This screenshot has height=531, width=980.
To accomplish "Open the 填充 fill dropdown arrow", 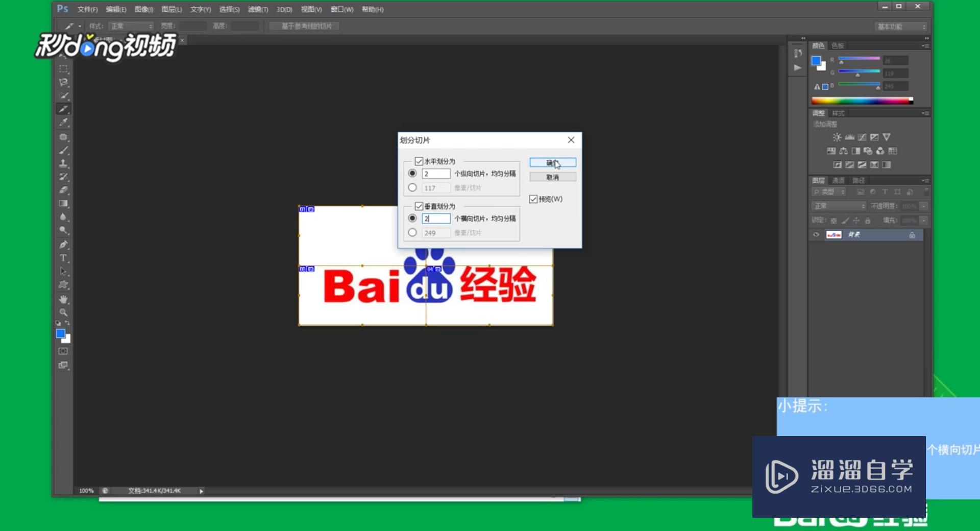I will point(923,221).
